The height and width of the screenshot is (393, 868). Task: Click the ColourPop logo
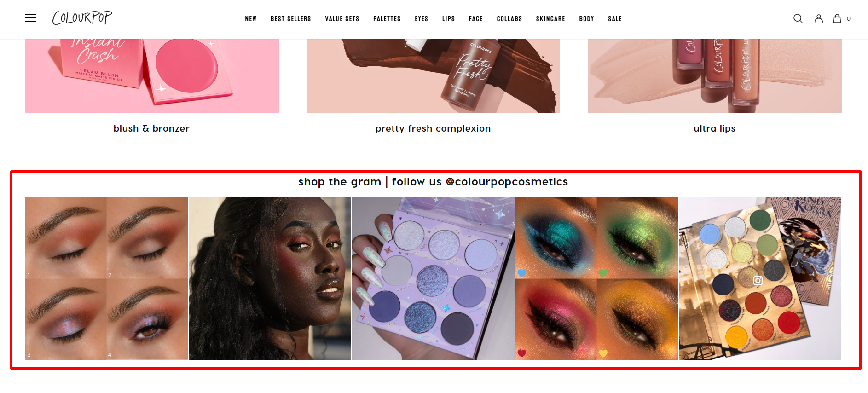(x=82, y=18)
